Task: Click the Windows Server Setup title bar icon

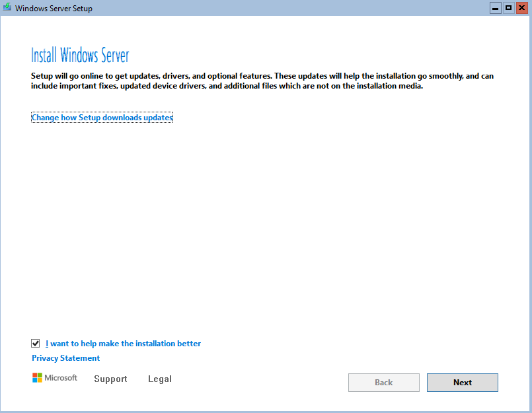Action: 7,7
